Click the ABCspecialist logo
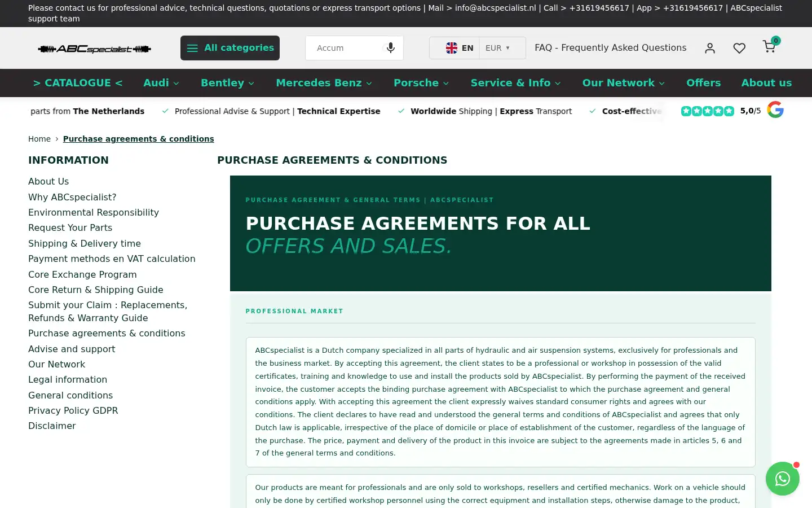Screen dimensions: 812x508 pos(94,49)
